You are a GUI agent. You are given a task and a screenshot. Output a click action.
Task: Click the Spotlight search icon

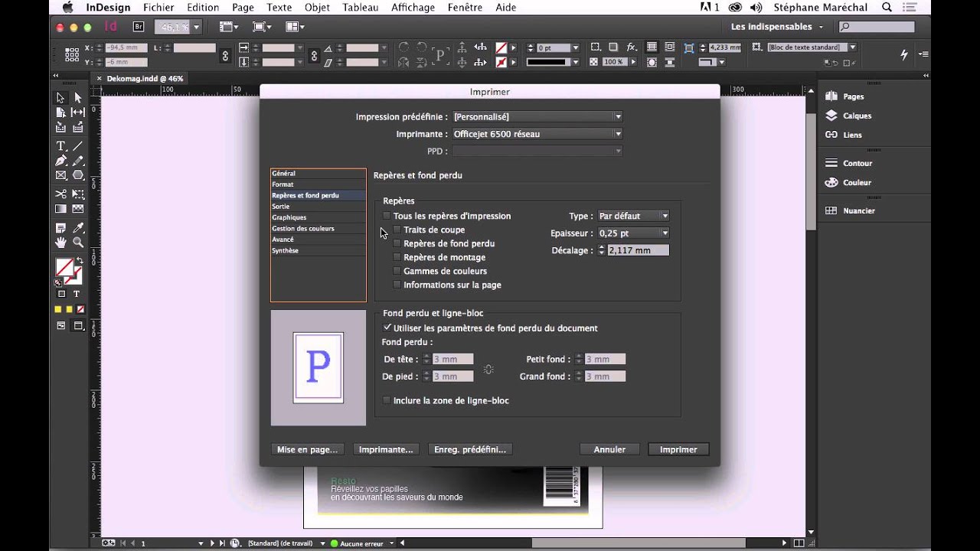(887, 7)
